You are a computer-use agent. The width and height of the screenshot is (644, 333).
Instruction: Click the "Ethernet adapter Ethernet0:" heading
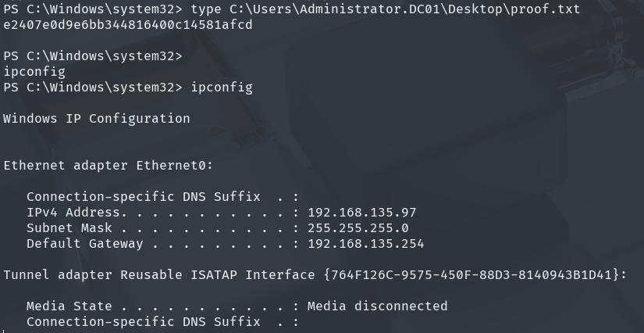coord(109,166)
